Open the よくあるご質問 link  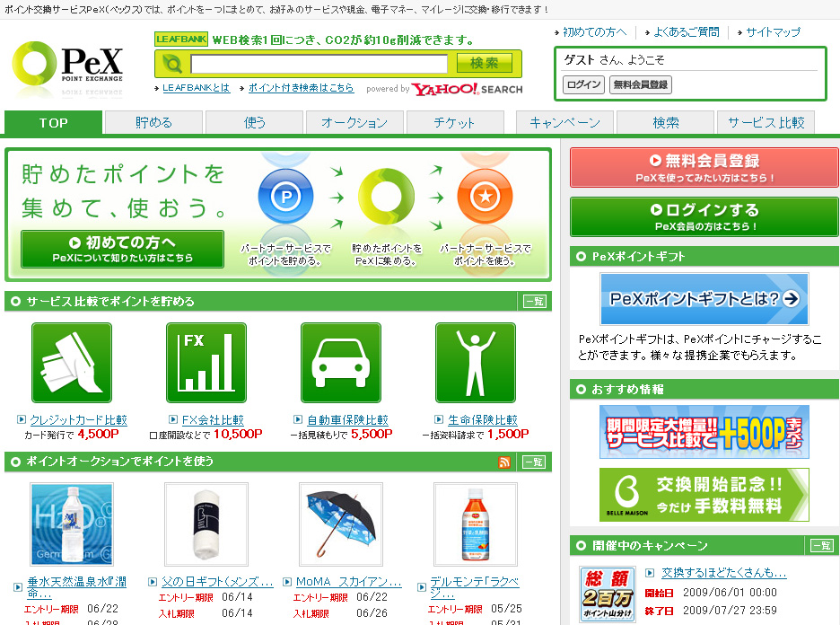[687, 32]
